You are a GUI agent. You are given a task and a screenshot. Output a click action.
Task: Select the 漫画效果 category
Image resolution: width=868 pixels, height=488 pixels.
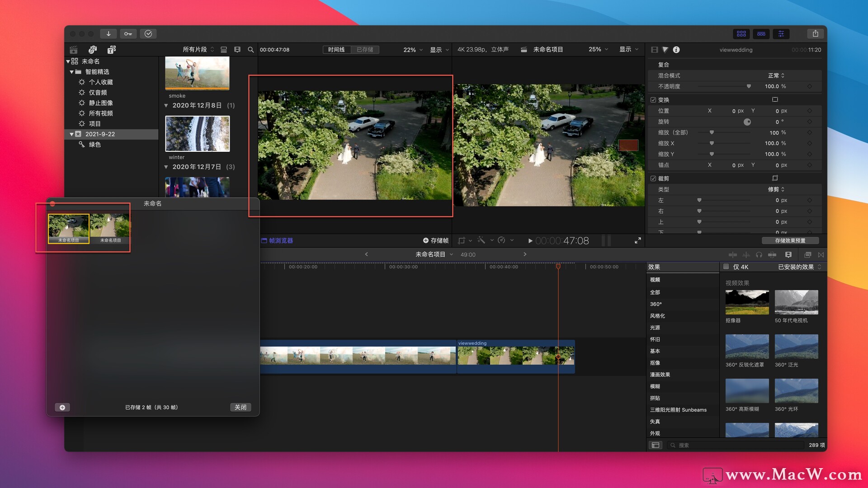(660, 375)
